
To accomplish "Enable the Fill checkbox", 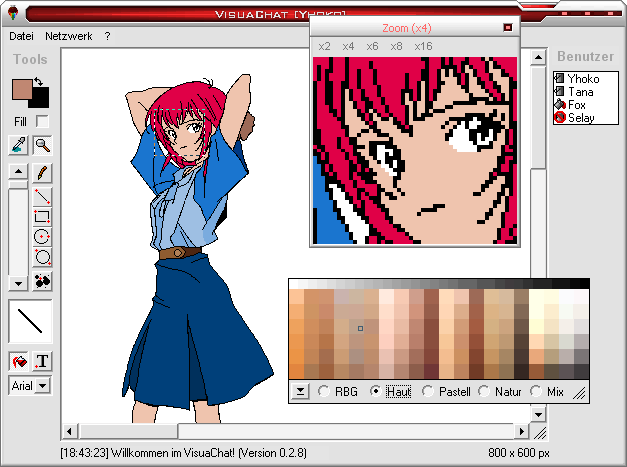I will (42, 121).
